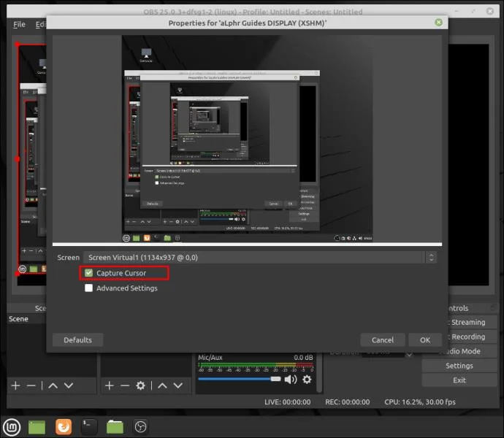The height and width of the screenshot is (438, 504).
Task: Add a new scene with plus icon
Action: point(16,385)
